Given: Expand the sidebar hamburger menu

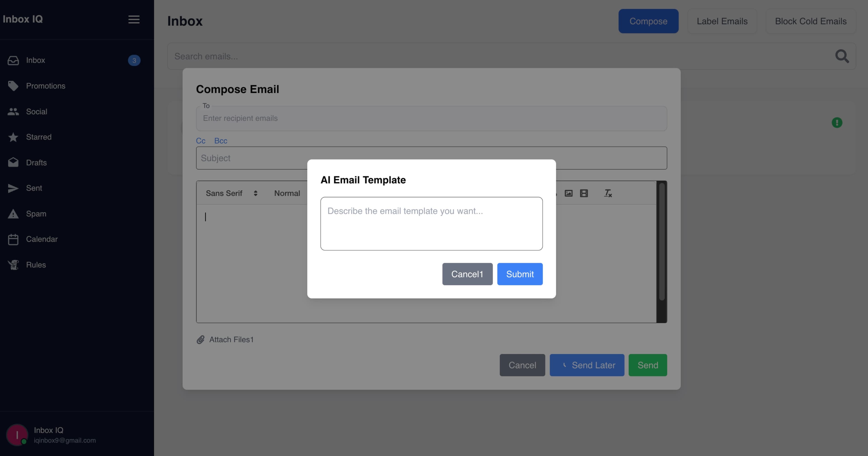Looking at the screenshot, I should (x=134, y=19).
